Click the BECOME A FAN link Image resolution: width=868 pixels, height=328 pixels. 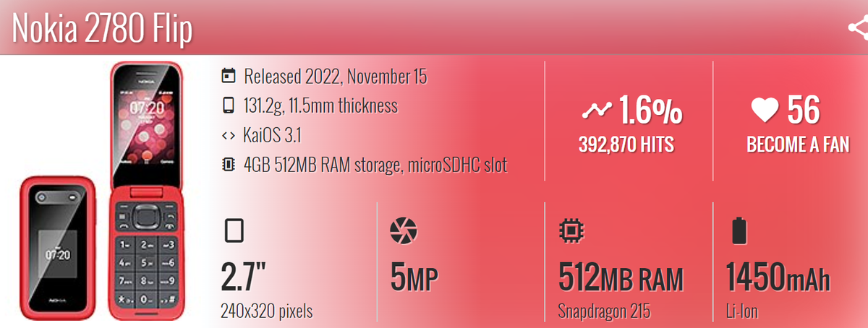tap(798, 145)
